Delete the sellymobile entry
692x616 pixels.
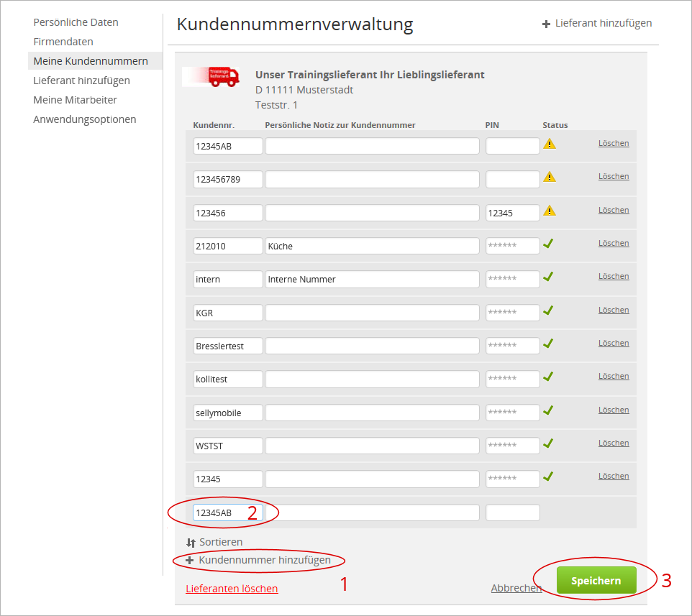[x=614, y=410]
